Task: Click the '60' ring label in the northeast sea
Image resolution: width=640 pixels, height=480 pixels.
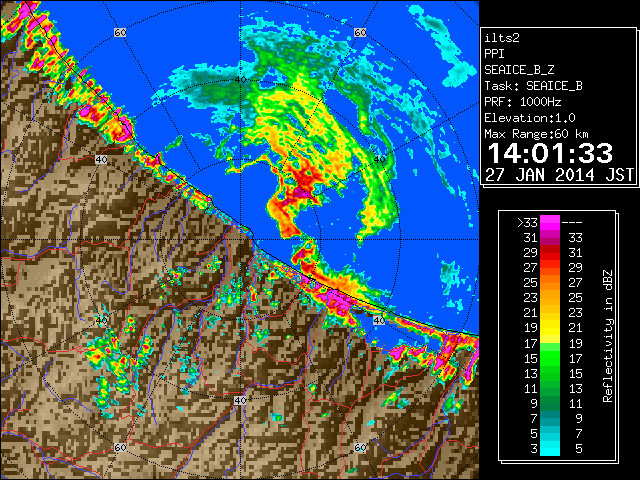Action: tap(360, 32)
